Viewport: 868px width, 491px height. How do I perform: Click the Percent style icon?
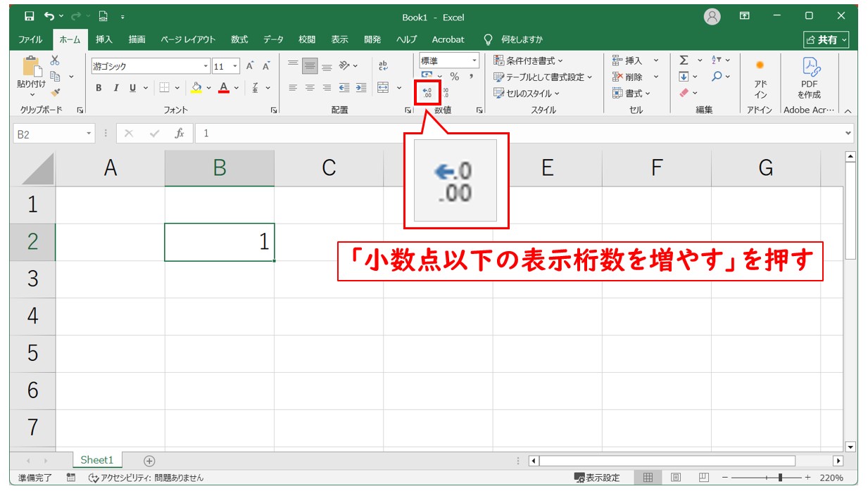[x=455, y=77]
